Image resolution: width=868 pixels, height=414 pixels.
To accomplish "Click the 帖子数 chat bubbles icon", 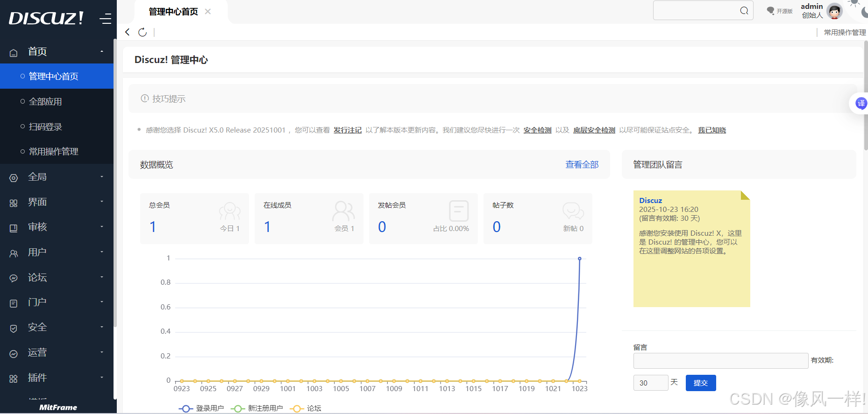I will 573,211.
